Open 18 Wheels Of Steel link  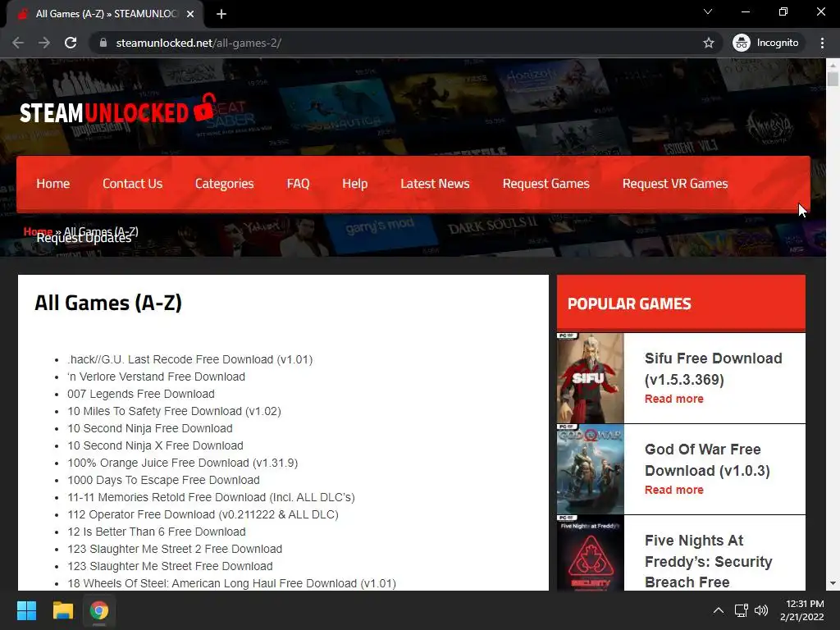[x=231, y=583]
